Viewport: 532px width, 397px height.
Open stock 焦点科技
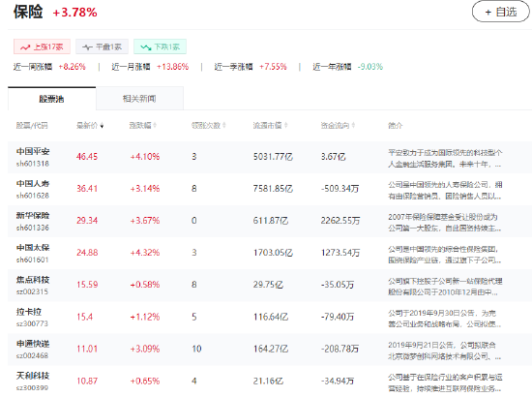(x=33, y=280)
